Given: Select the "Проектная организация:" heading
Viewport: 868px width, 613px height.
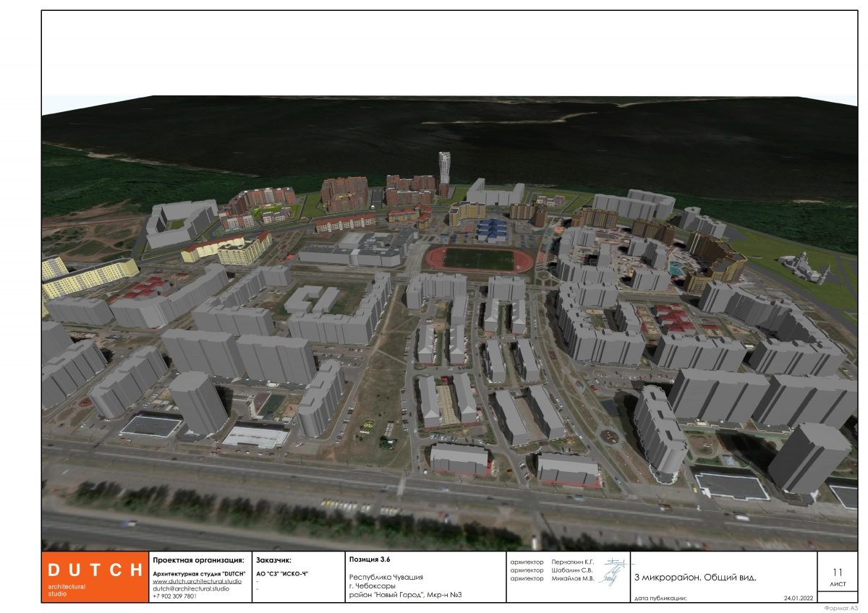Looking at the screenshot, I should (198, 560).
